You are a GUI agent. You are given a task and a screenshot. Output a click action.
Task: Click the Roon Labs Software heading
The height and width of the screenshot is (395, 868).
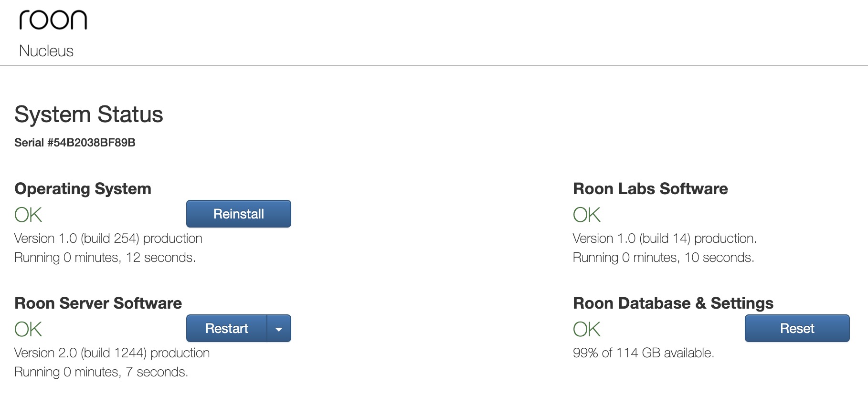click(650, 189)
